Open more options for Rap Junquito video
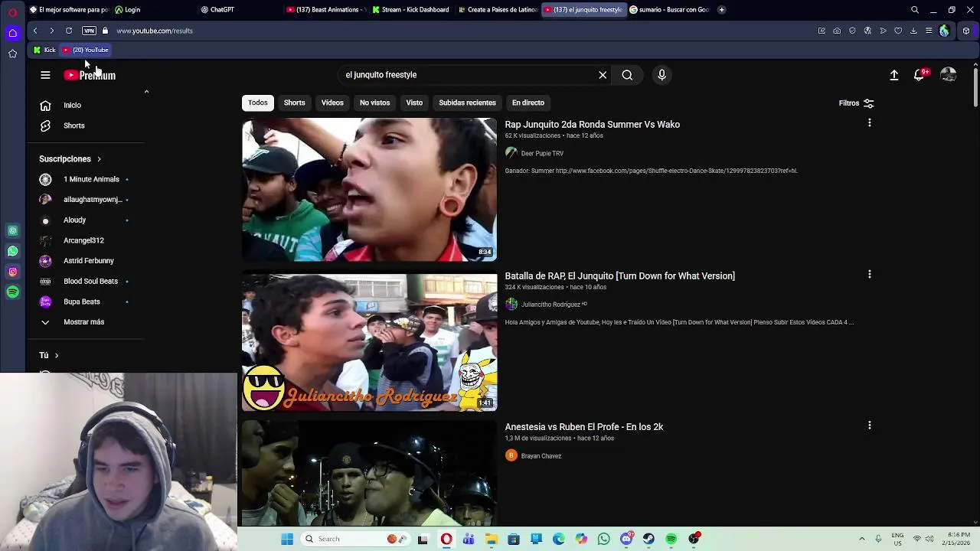This screenshot has width=980, height=551. pos(869,123)
